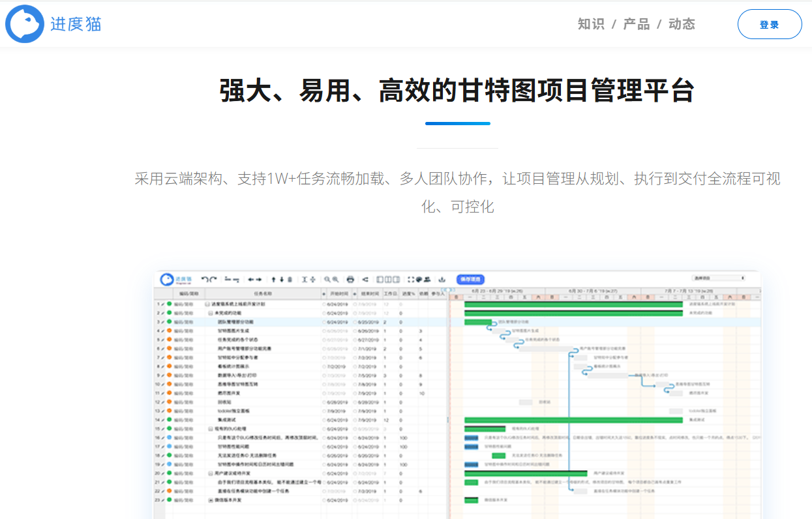Collapse the row 2 task group
812x519 pixels.
[x=210, y=313]
